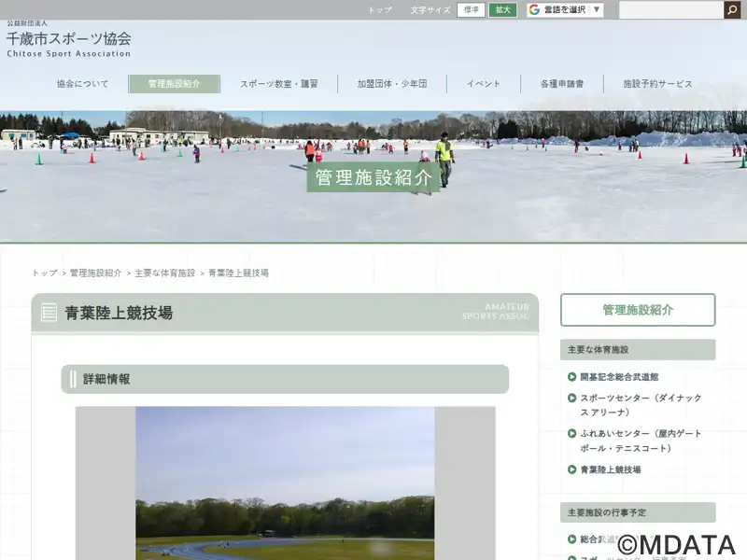Click the search text field
The height and width of the screenshot is (560, 747).
pos(671,10)
